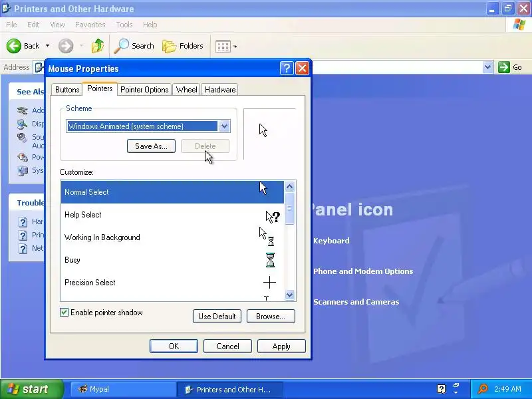
Task: Click the Printing troubleshooter question icon
Action: click(x=23, y=235)
